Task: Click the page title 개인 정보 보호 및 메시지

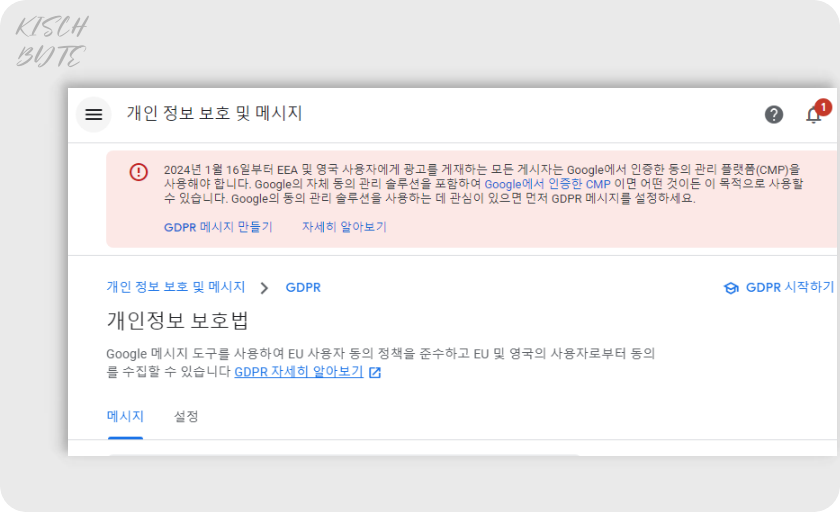Action: (215, 114)
